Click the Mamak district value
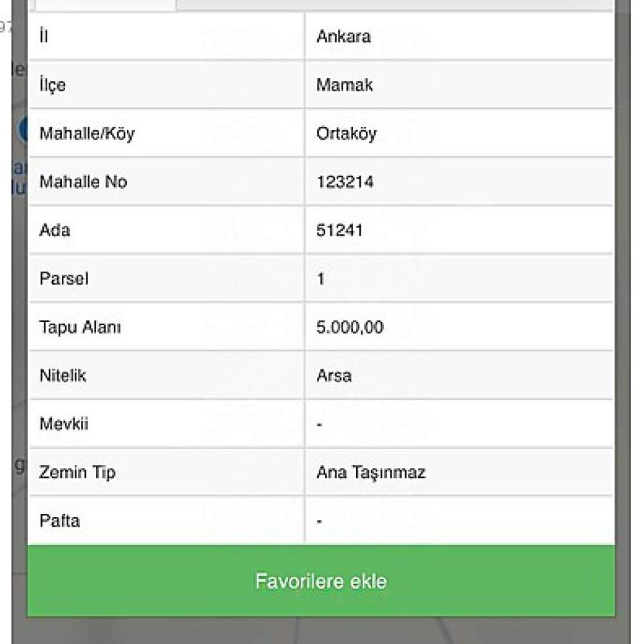Image resolution: width=644 pixels, height=644 pixels. tap(344, 85)
